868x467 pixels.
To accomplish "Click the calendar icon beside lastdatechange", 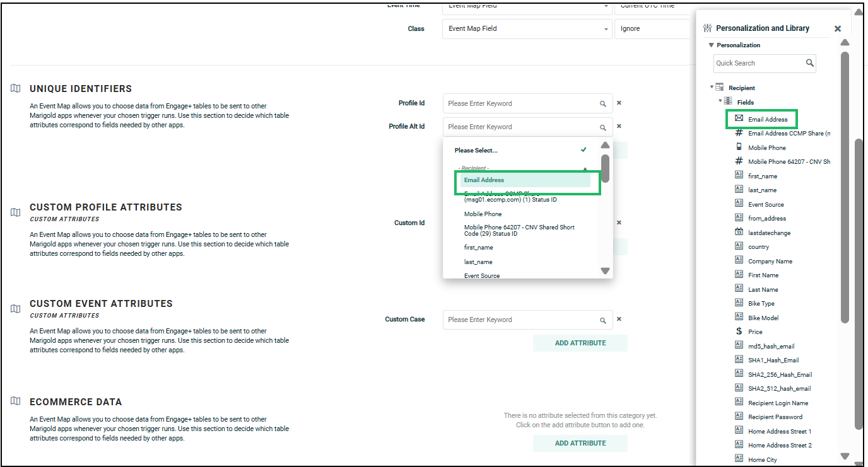I will 739,233.
